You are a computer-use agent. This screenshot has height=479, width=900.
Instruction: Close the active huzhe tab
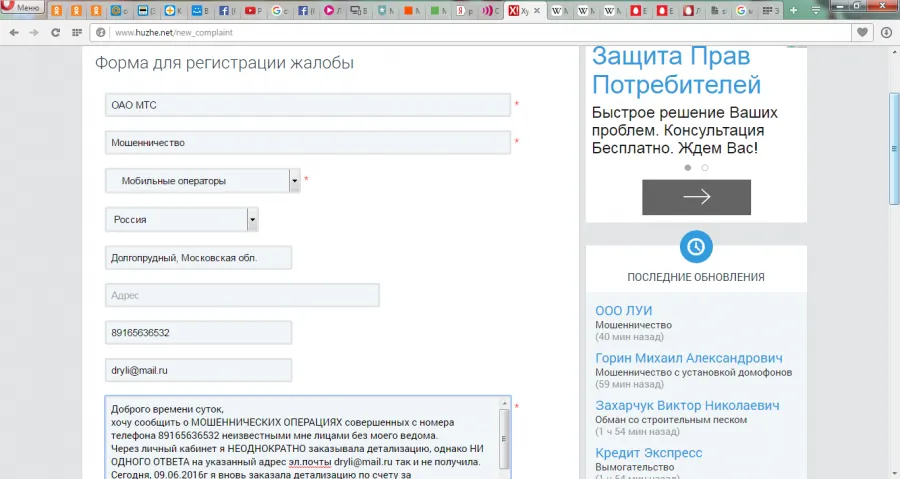click(x=537, y=10)
